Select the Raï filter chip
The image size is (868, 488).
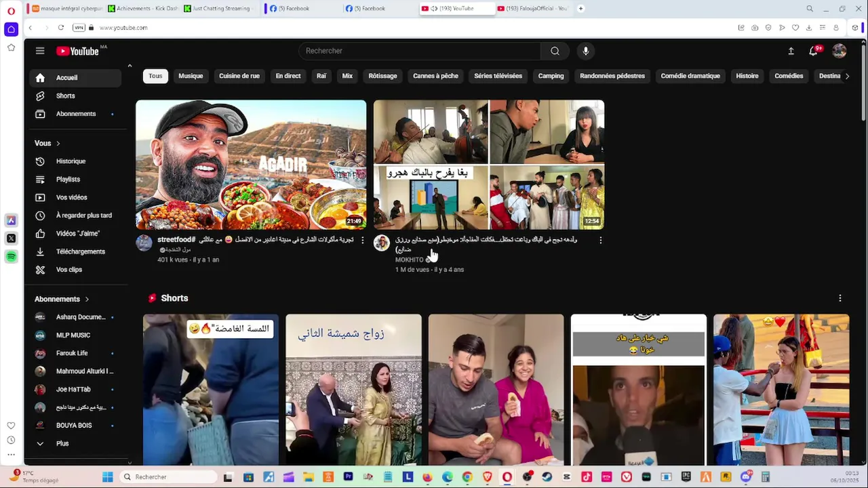point(321,76)
